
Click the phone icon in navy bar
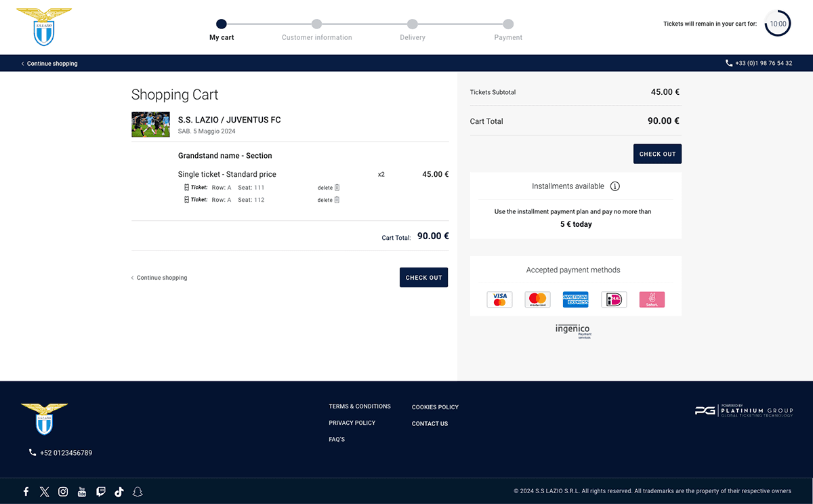pos(729,63)
